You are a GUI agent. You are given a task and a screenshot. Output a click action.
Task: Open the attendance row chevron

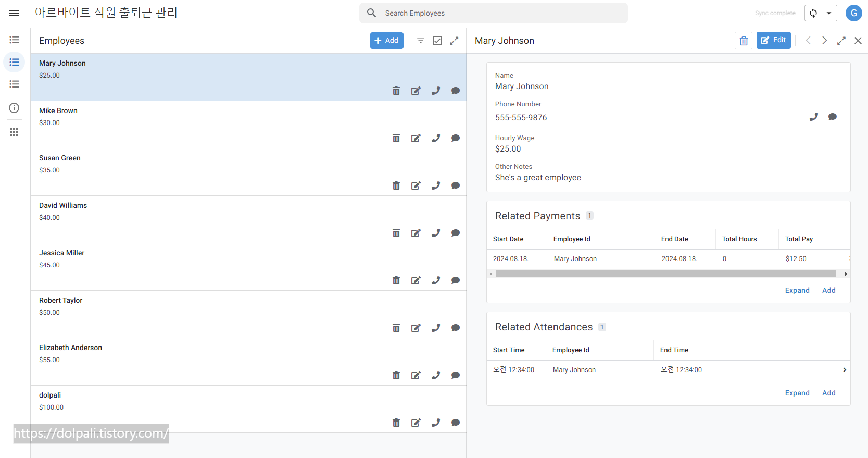point(845,370)
